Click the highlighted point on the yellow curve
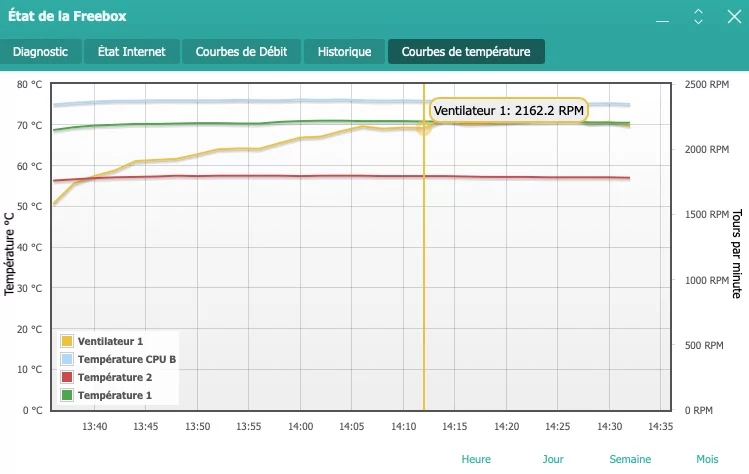749x474 pixels. click(x=423, y=128)
